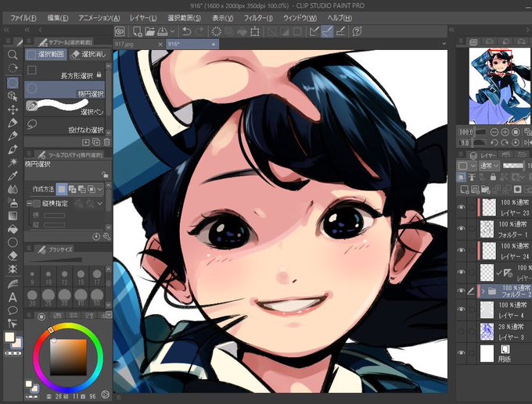Image resolution: width=532 pixels, height=404 pixels.
Task: Toggle Lock layer icon in Layers panel
Action: click(493, 177)
